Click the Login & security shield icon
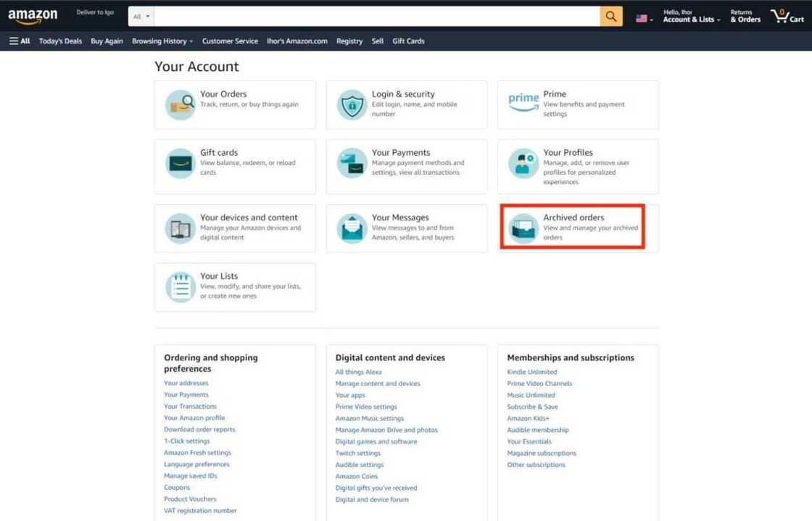 tap(352, 104)
